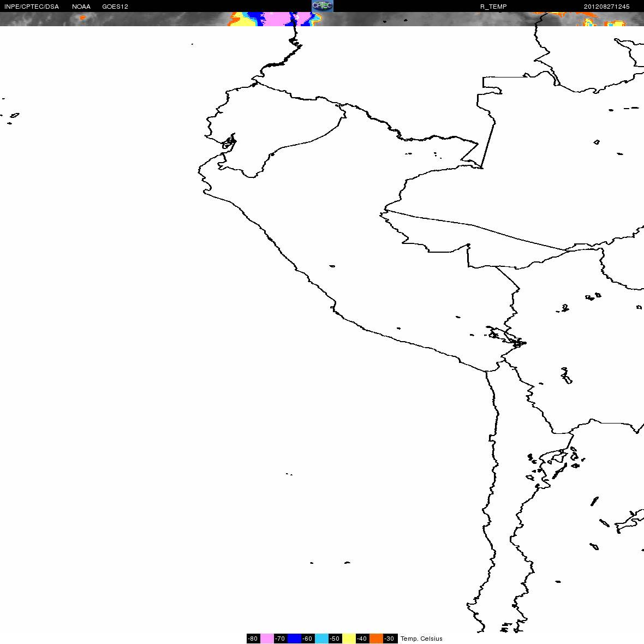Click the R_TEMP product label
The image size is (644, 644).
click(493, 7)
